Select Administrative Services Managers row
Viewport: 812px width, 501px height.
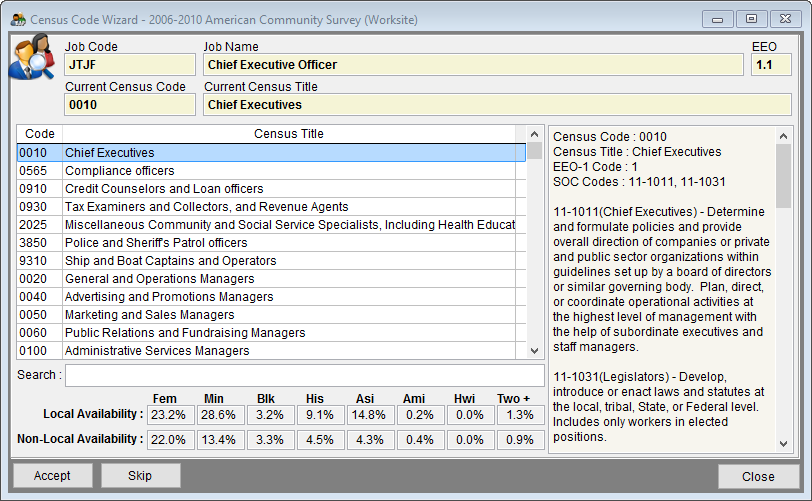[271, 351]
